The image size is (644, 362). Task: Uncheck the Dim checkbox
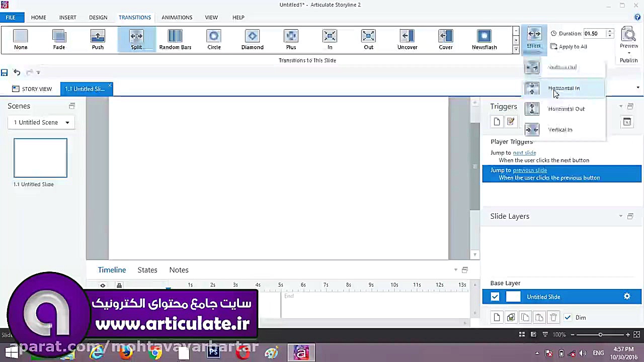click(x=568, y=317)
